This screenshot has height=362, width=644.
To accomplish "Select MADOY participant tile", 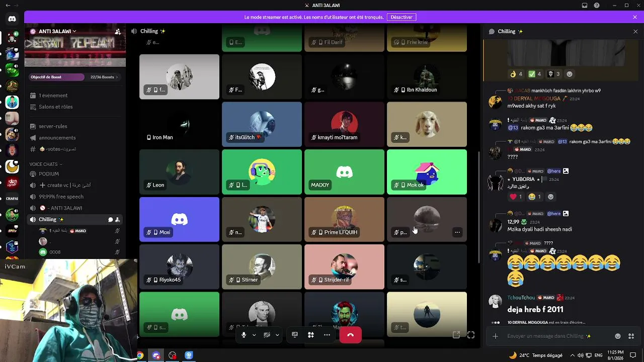I will point(344,172).
